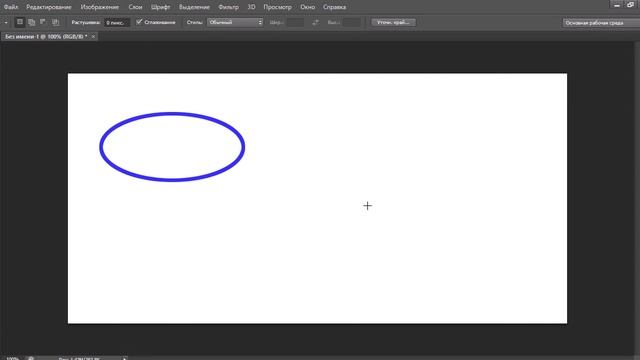640x360 pixels.
Task: Toggle the Сглаживание checkbox
Action: [139, 22]
